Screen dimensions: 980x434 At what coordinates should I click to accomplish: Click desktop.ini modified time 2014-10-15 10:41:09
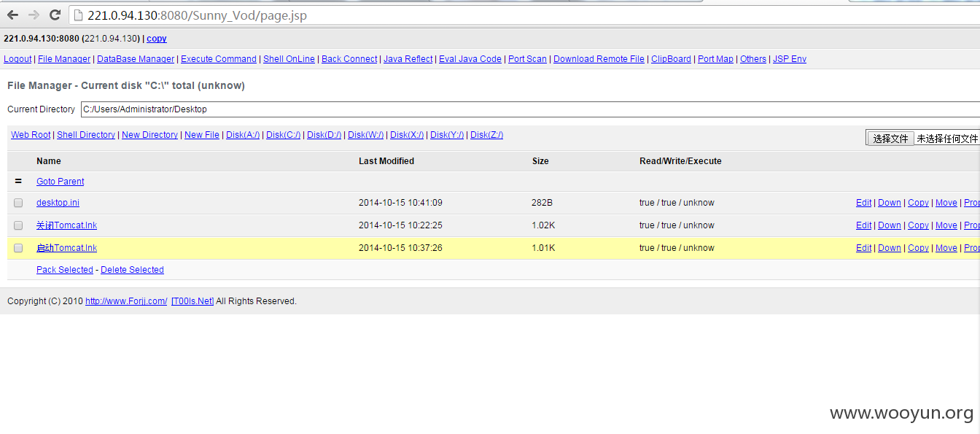(x=400, y=203)
